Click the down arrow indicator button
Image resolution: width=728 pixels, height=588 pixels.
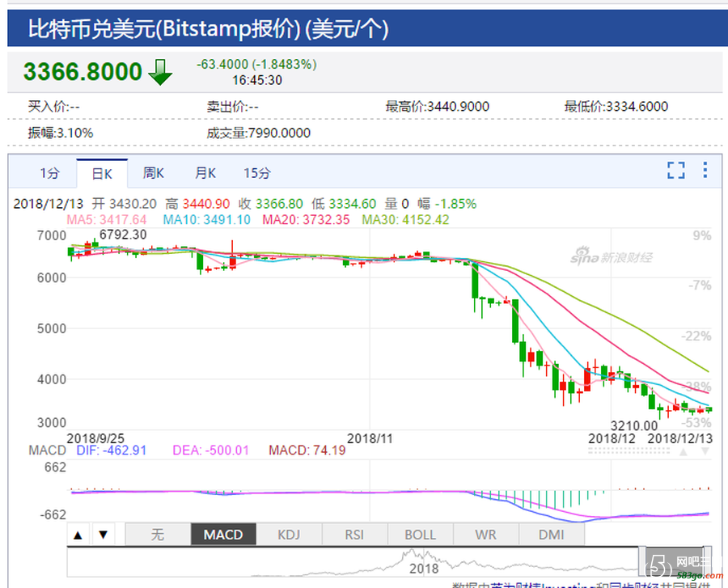pos(103,535)
